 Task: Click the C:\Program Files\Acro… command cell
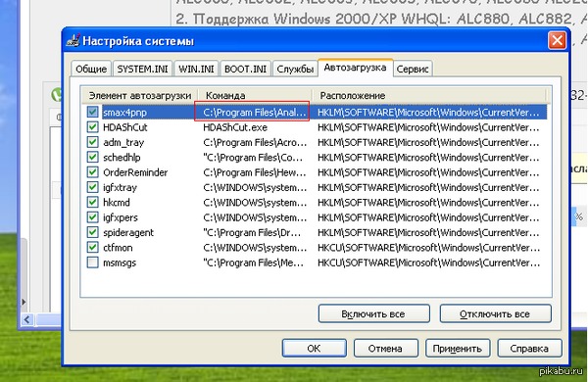[255, 142]
